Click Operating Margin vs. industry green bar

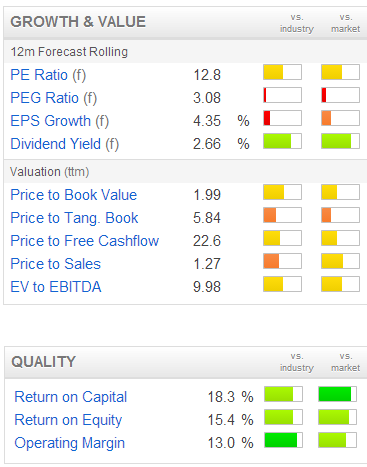coord(283,440)
